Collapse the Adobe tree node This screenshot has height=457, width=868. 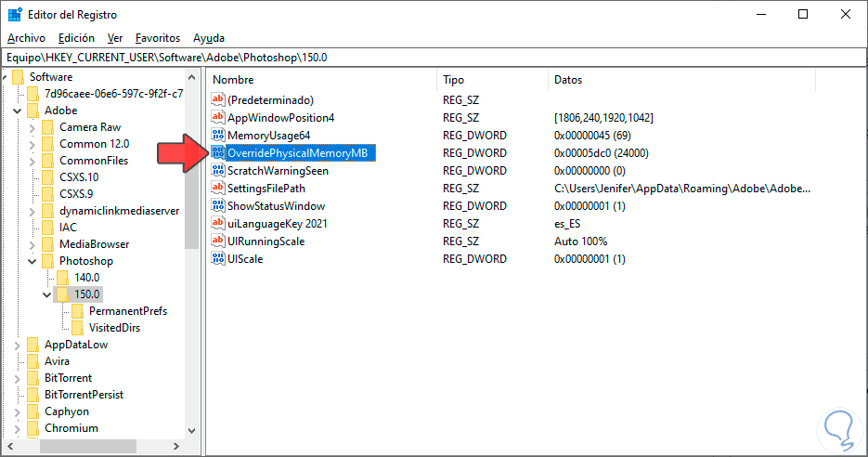(19, 111)
